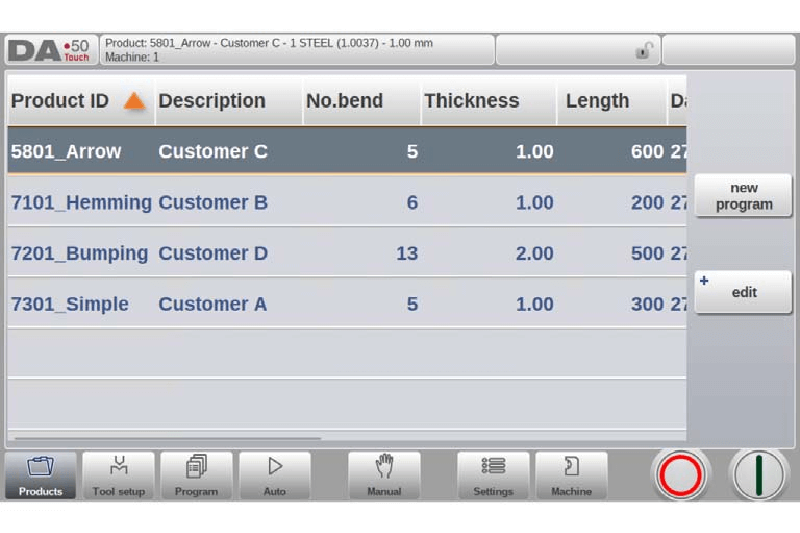Open Tool setup mode
The height and width of the screenshot is (533, 800).
pyautogui.click(x=118, y=474)
